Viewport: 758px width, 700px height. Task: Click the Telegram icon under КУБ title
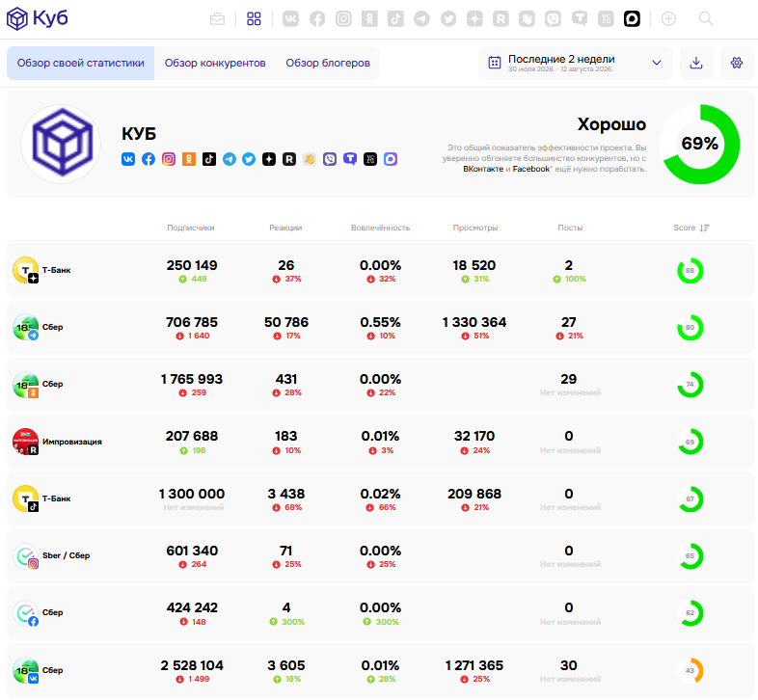click(230, 159)
